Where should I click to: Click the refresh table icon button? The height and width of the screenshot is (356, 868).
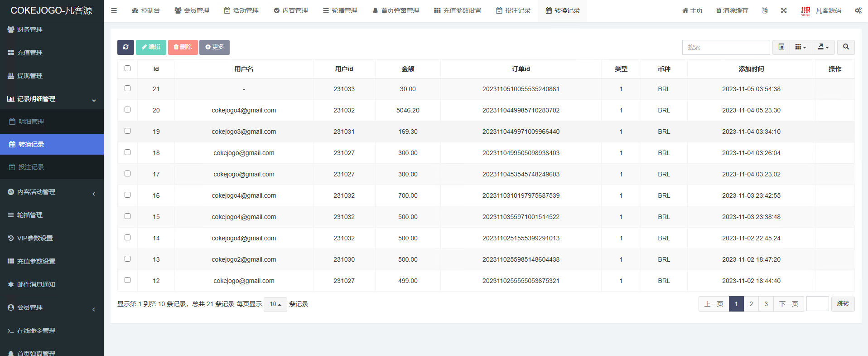[125, 47]
